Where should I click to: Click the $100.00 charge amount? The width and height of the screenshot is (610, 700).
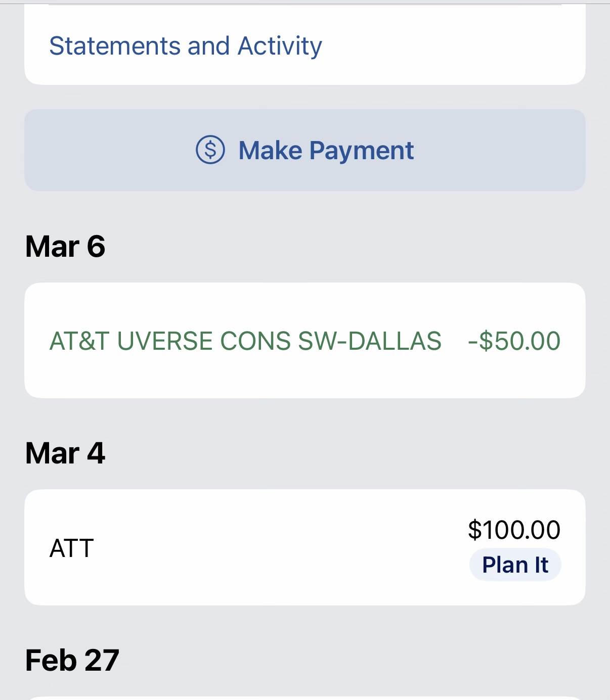[514, 530]
